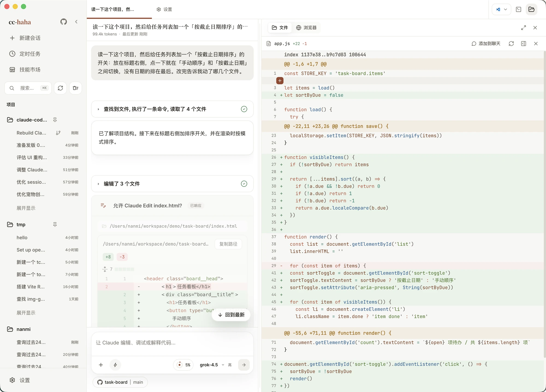Expand hidden diff lines at marker 7
This screenshot has width=546, height=392.
105,269
